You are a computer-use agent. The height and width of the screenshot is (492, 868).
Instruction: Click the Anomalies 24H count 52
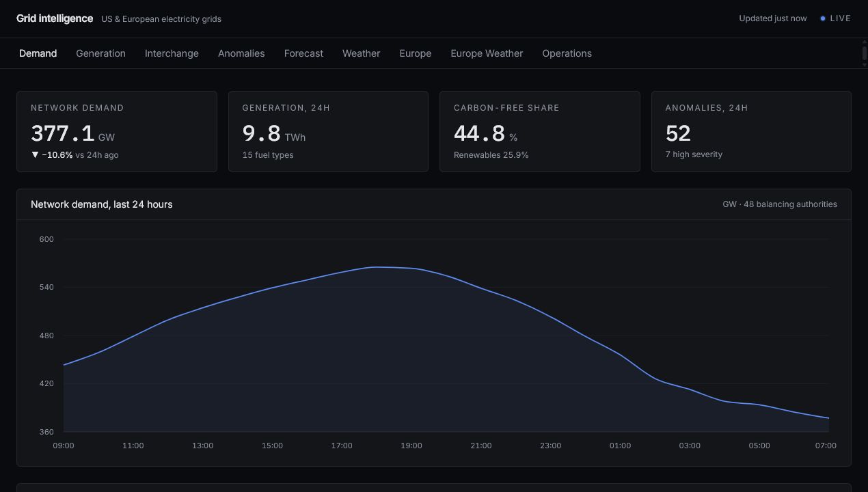point(678,133)
